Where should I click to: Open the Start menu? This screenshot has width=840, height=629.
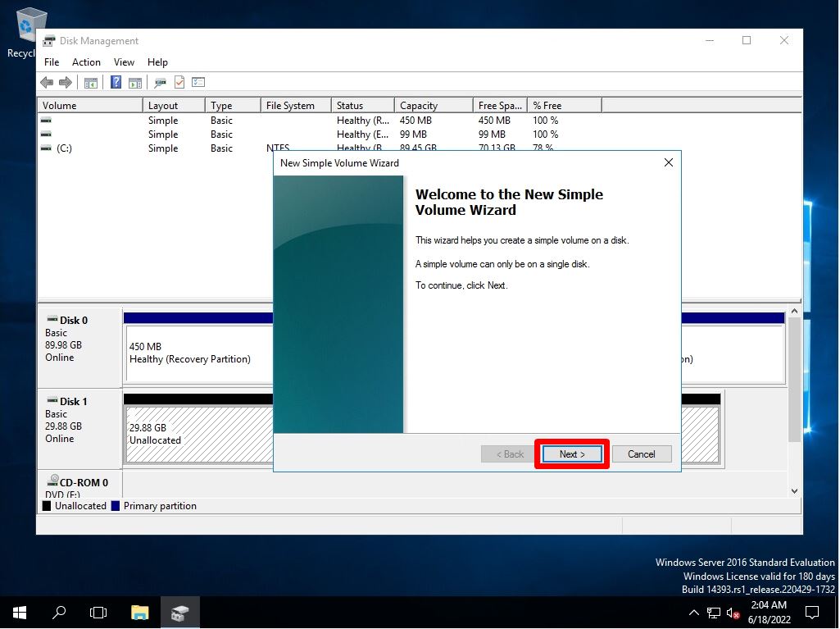17,612
